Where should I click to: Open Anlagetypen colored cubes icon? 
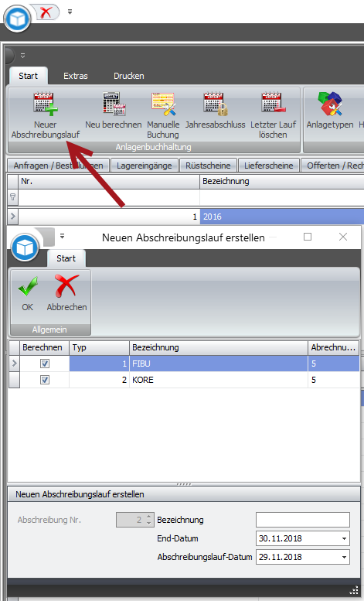click(x=330, y=104)
